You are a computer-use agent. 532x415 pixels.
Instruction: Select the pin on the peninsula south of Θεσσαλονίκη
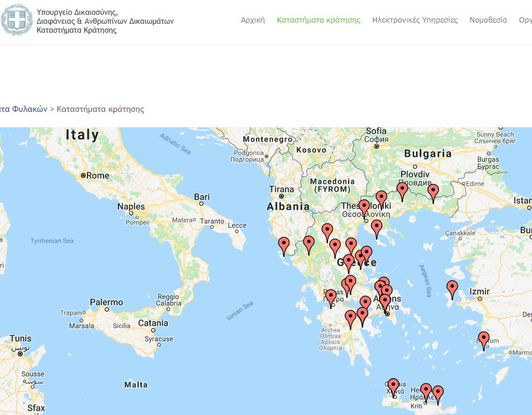(377, 228)
